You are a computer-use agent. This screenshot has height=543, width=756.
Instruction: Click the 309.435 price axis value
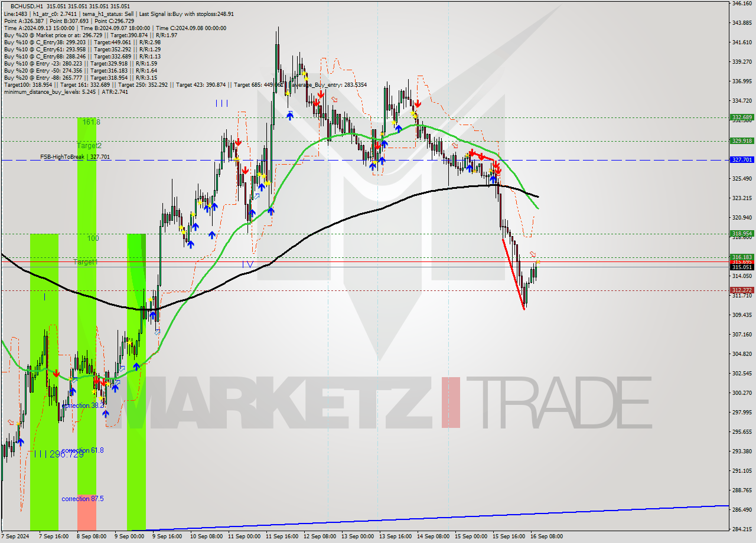pyautogui.click(x=742, y=315)
